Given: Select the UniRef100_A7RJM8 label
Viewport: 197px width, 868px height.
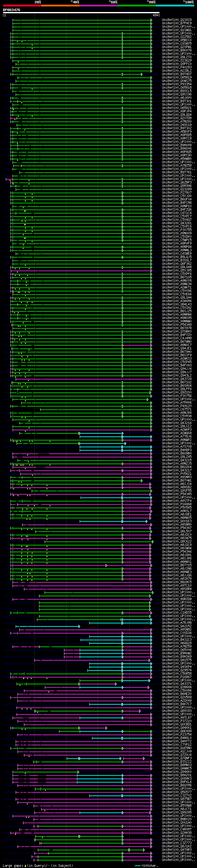Looking at the screenshot, I should [x=177, y=623].
